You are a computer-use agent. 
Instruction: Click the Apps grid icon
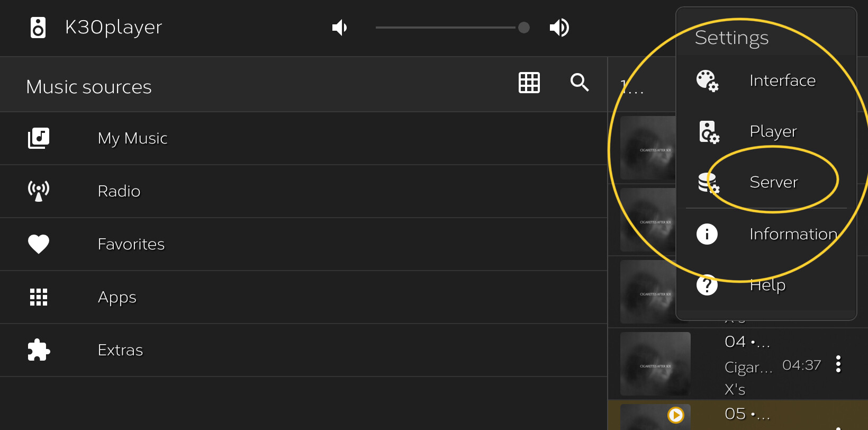pyautogui.click(x=39, y=297)
